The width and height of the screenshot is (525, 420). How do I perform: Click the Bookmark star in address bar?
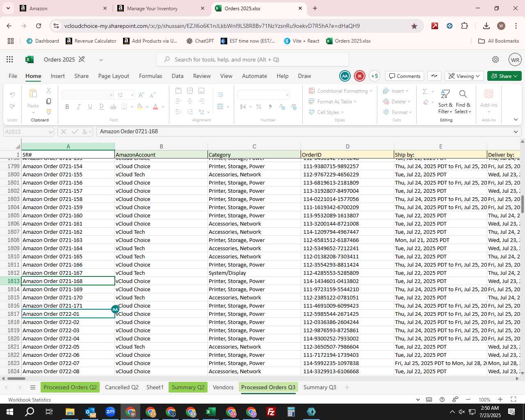[414, 26]
